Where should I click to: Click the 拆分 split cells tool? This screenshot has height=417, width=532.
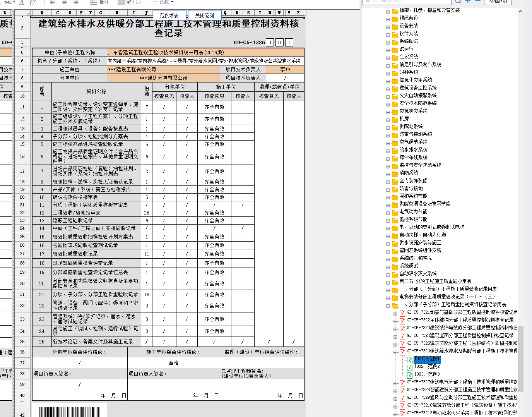(x=99, y=2)
